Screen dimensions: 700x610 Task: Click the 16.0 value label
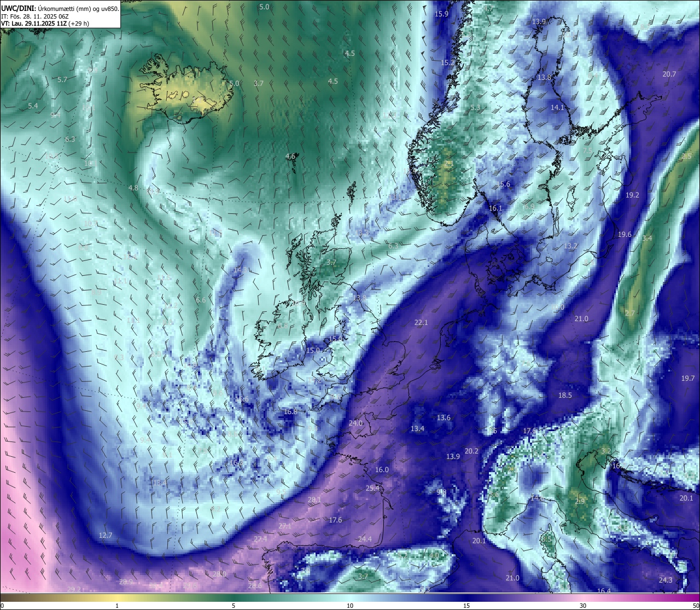click(382, 469)
